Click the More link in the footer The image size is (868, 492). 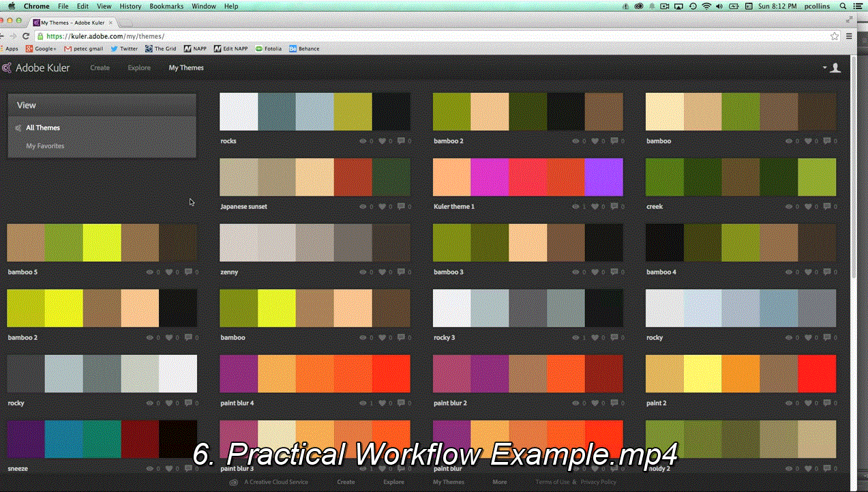tap(500, 482)
